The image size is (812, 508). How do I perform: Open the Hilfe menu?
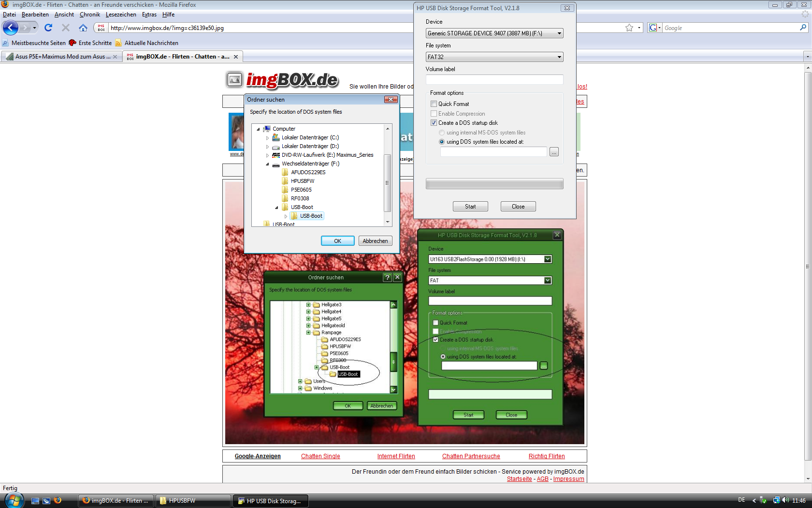coord(168,15)
